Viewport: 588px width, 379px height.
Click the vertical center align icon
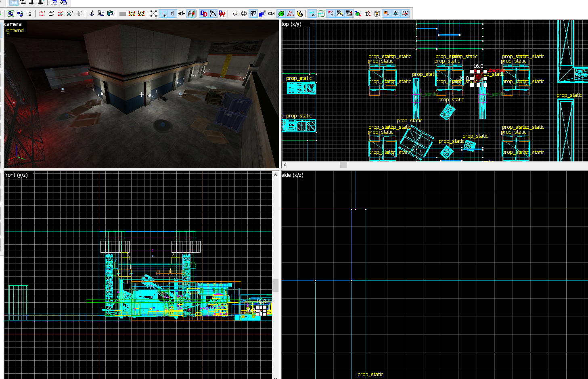click(396, 13)
